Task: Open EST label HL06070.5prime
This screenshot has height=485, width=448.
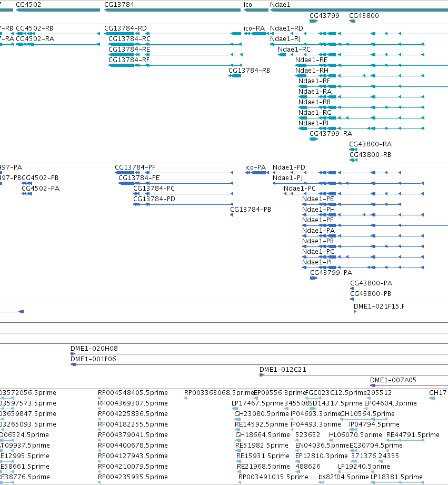Action: tap(355, 434)
